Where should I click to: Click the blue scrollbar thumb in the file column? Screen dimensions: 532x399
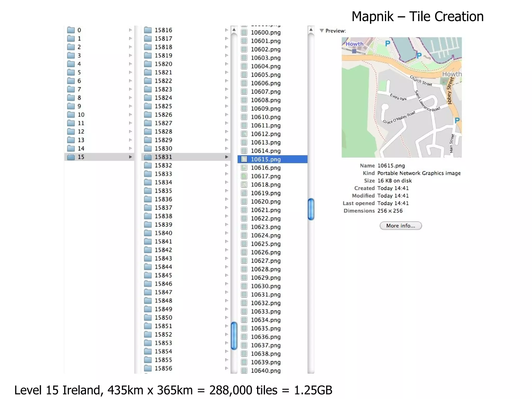pos(311,209)
